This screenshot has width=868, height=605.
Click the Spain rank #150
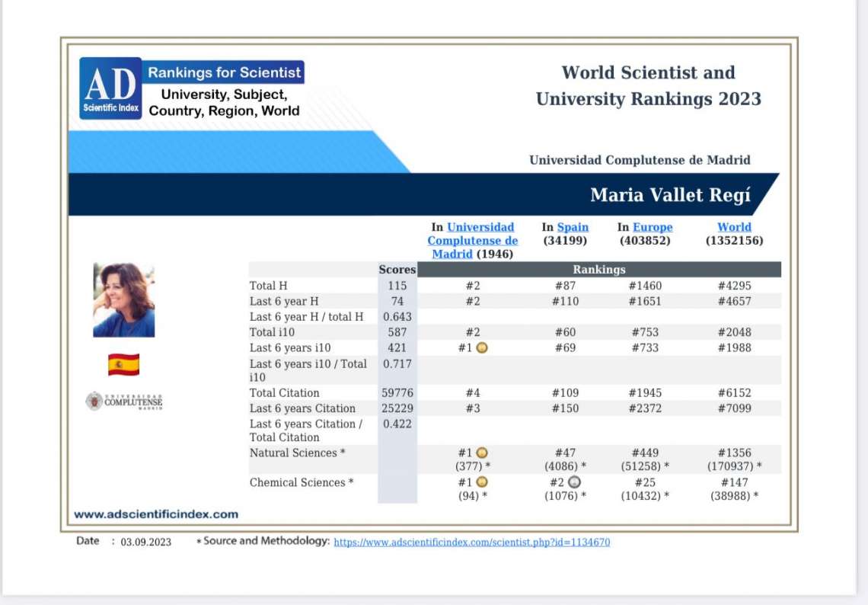(565, 408)
